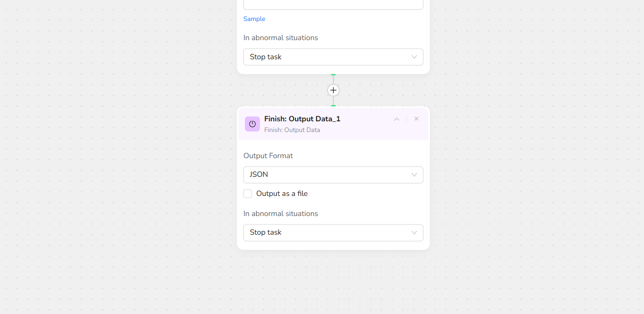Screen dimensions: 644x314
Task: Click the "Finish: Output Data" subtitle text
Action: click(x=292, y=130)
